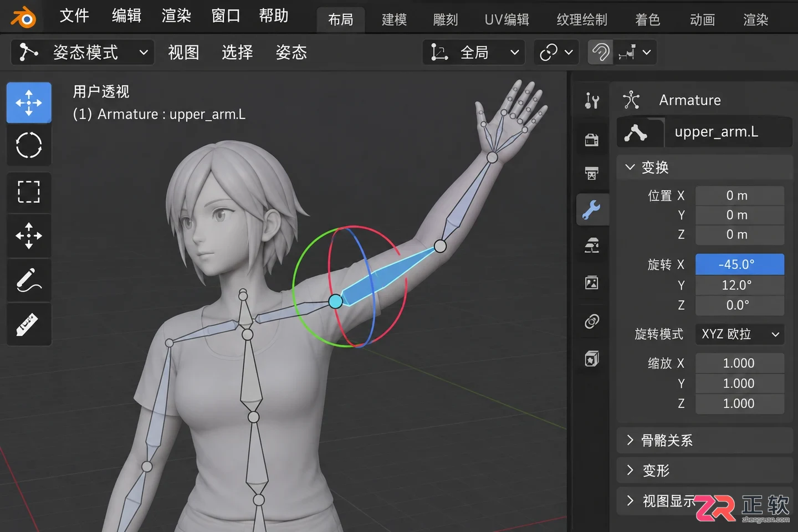Click the 旋转 X -45.0° field

pos(740,264)
